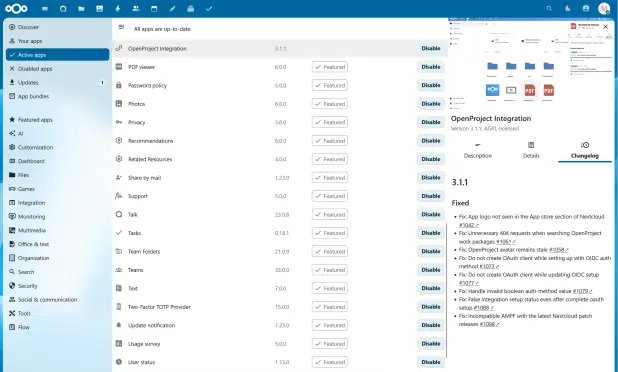
Task: Disable the OpenProject Integration app
Action: click(x=431, y=48)
